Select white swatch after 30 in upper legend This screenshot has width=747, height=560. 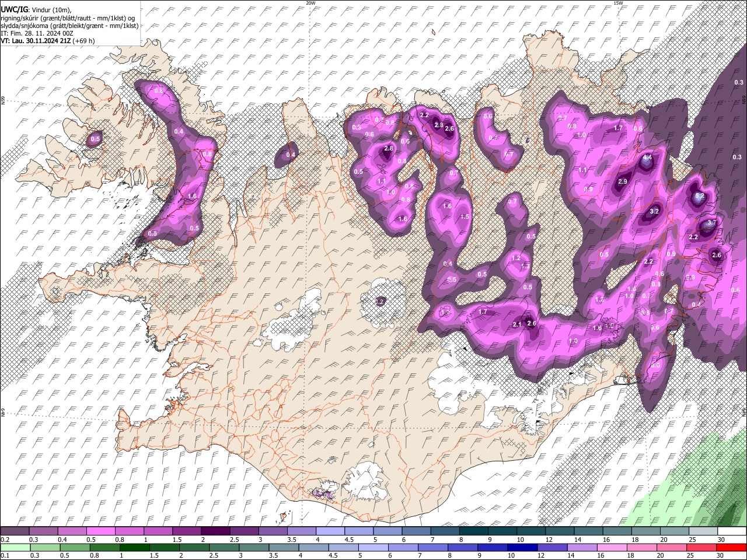(732, 531)
